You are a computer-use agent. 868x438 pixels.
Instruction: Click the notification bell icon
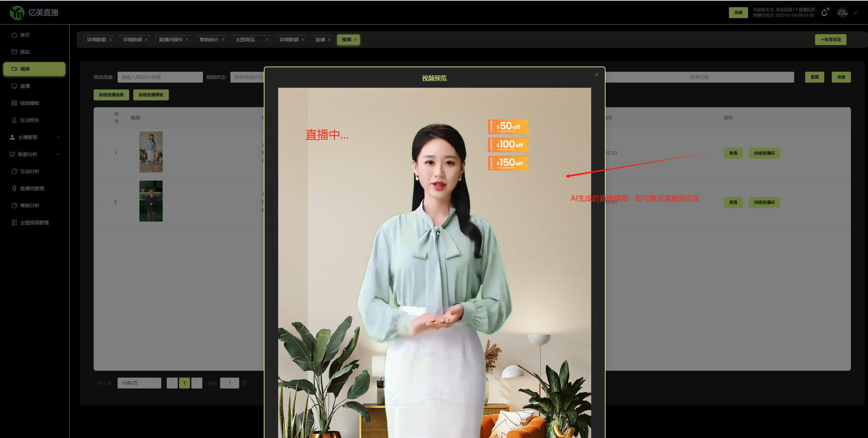824,13
